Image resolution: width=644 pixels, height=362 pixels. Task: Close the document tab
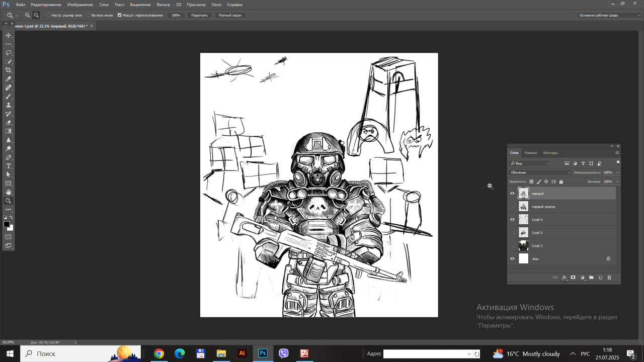pos(92,26)
